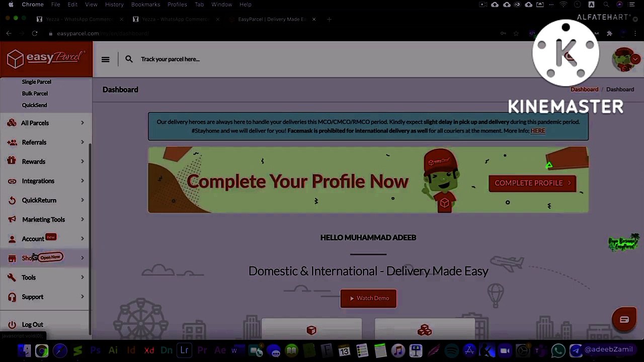The image size is (644, 362).
Task: Click the easyParcel logo
Action: [46, 59]
